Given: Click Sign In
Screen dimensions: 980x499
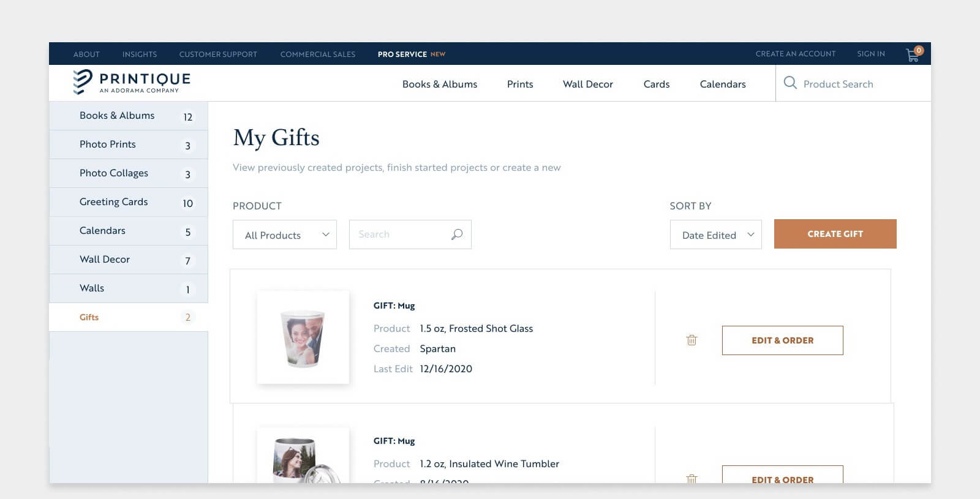Looking at the screenshot, I should 871,54.
